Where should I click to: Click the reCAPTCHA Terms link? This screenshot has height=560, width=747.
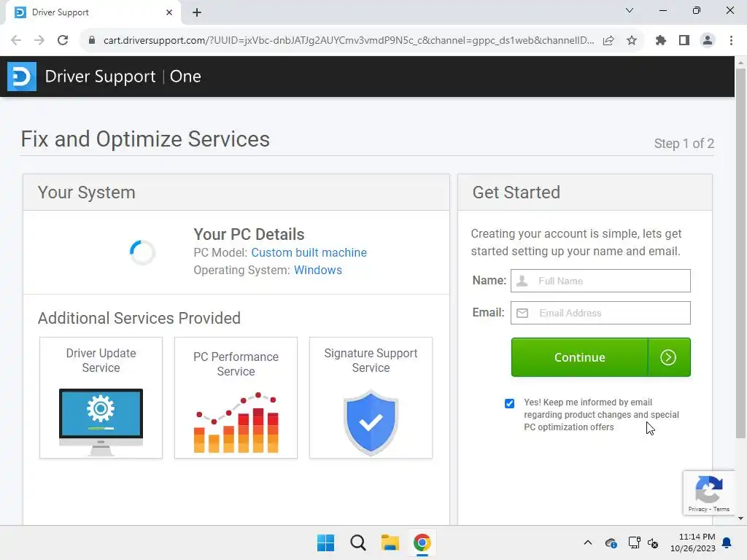(x=721, y=509)
